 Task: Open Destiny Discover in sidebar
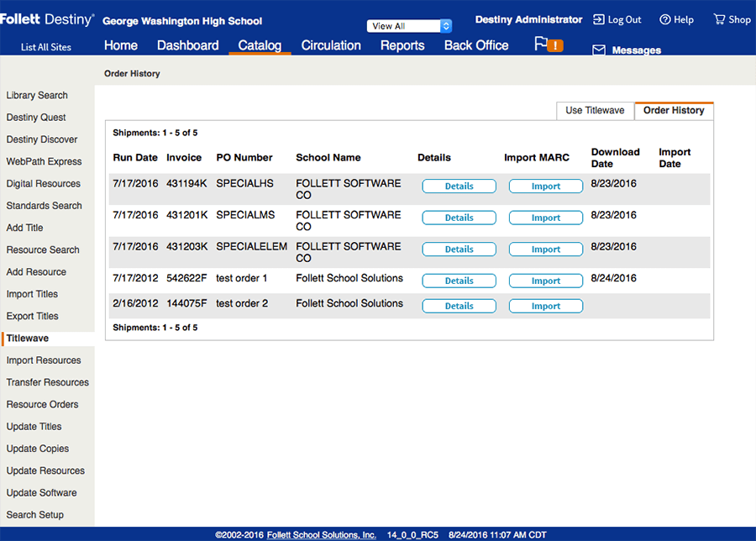point(41,139)
